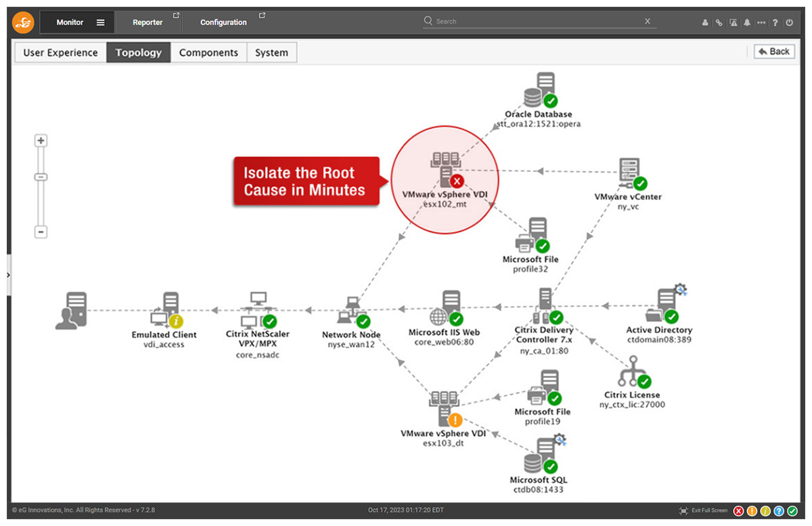Image resolution: width=812 pixels, height=526 pixels.
Task: Clear the search box with X
Action: click(x=648, y=21)
